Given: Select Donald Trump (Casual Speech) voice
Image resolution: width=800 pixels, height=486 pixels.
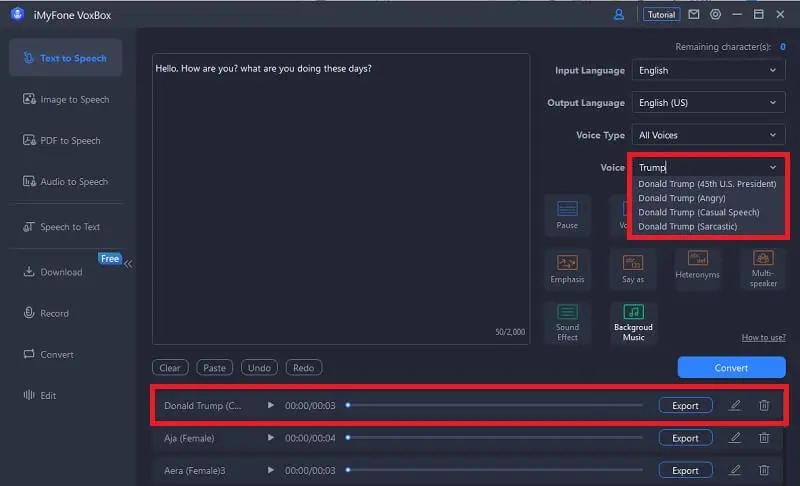Looking at the screenshot, I should [x=698, y=212].
